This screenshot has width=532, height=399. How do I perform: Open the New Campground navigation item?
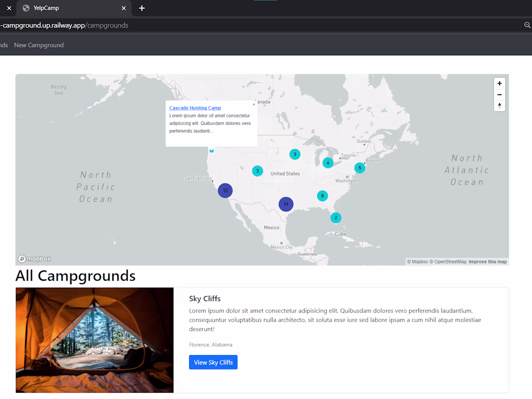pyautogui.click(x=39, y=45)
